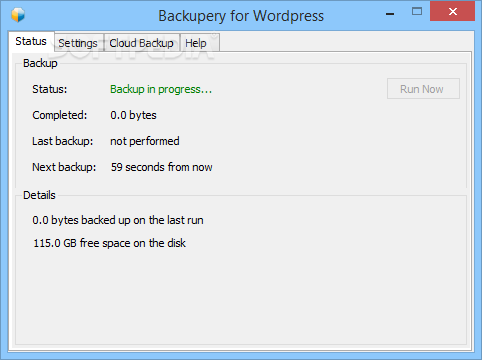Click the 'Backupery for Wordpress' window title
The width and height of the screenshot is (482, 360).
tap(241, 16)
